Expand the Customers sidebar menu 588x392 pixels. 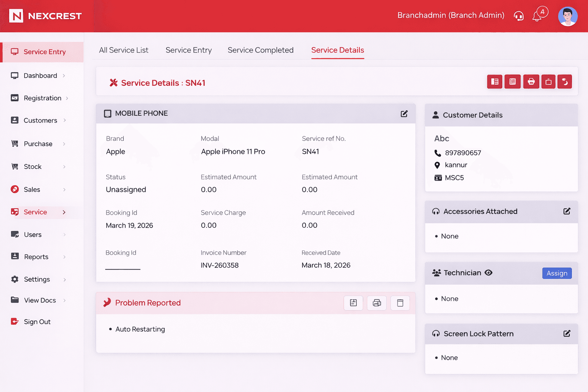(40, 121)
